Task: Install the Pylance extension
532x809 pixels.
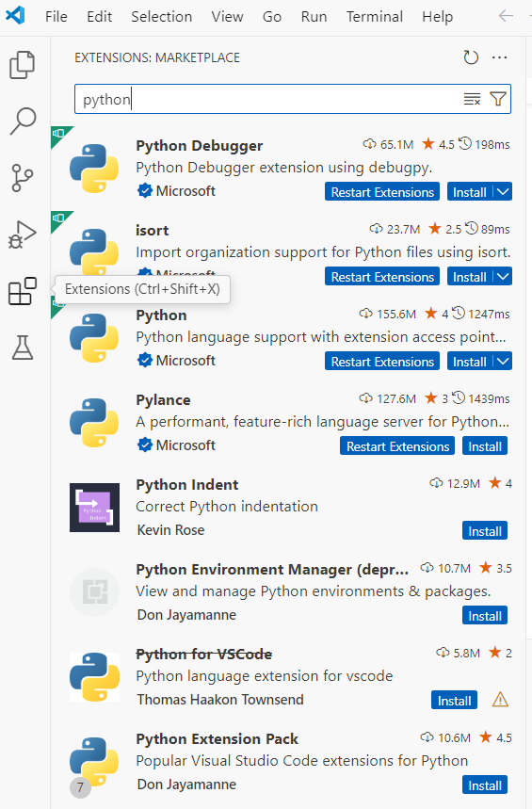Action: [485, 445]
